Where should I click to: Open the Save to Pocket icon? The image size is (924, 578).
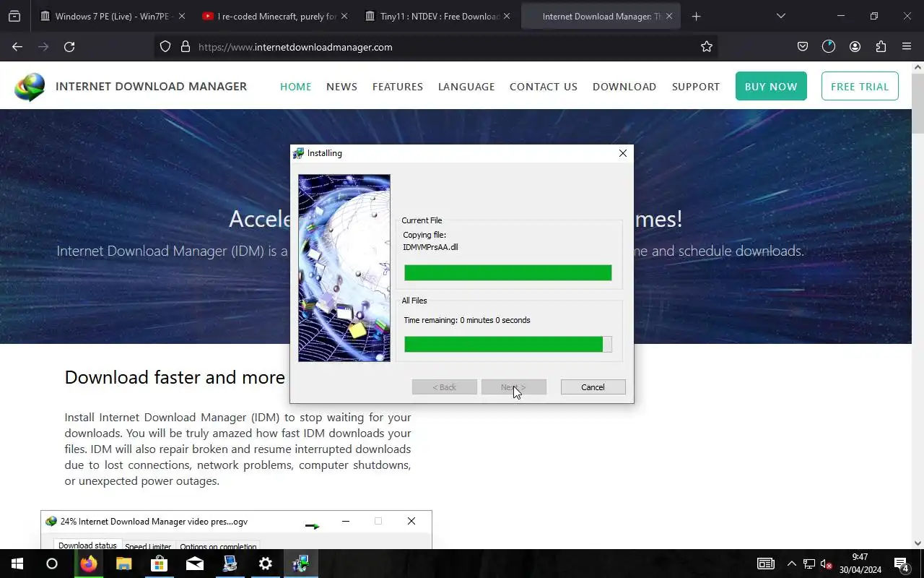click(x=803, y=46)
